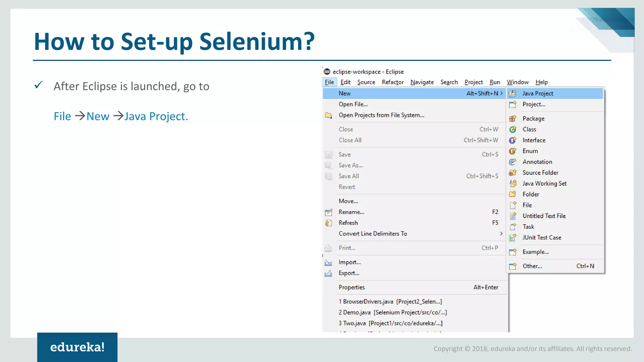
Task: Click the Enum icon
Action: (513, 151)
